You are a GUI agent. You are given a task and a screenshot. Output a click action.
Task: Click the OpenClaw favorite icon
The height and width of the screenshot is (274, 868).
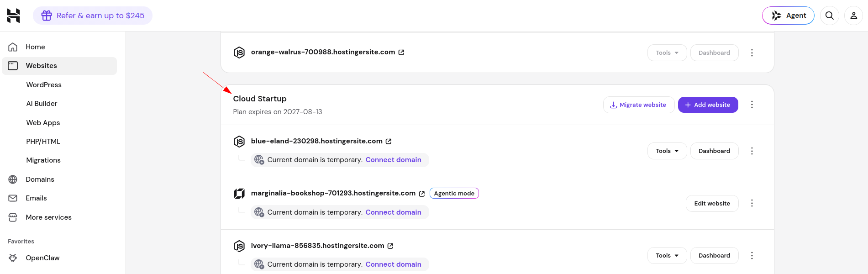tap(13, 258)
